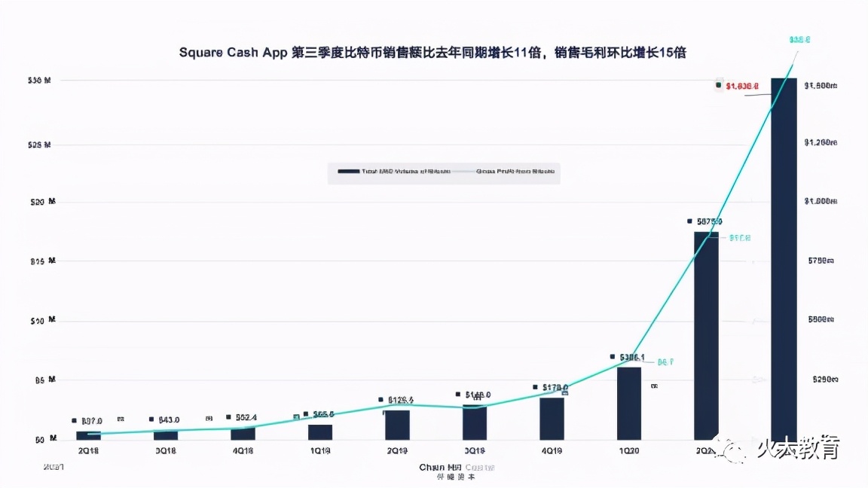Select the gray line swatch in the legend

(463, 172)
